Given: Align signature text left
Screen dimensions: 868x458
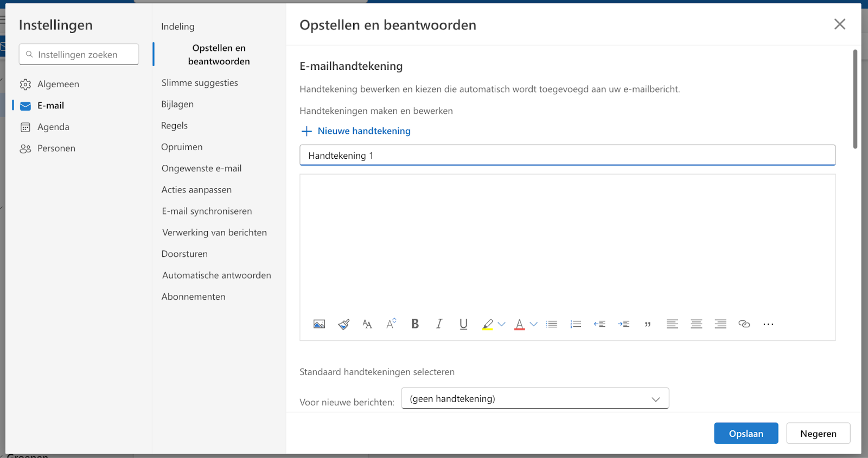Looking at the screenshot, I should pos(672,324).
